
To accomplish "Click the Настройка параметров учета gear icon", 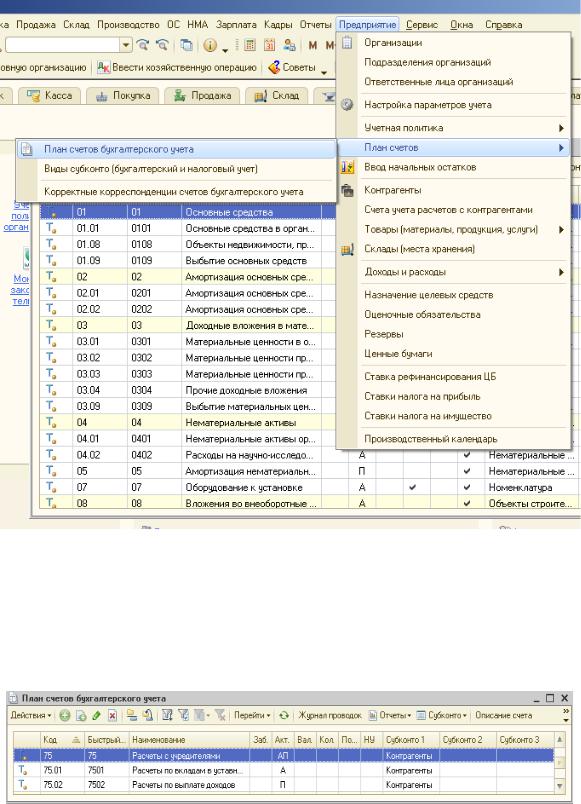I will pos(347,105).
